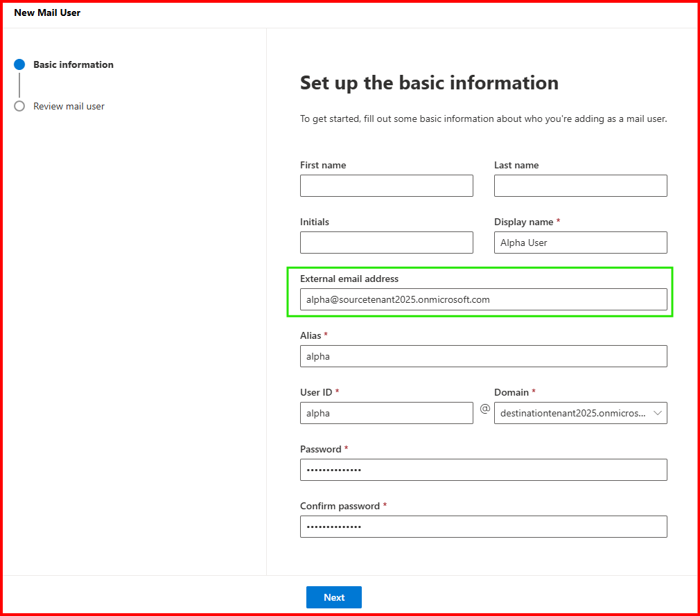Focus the First name text box
Viewport: 700px width, 616px height.
click(x=386, y=186)
